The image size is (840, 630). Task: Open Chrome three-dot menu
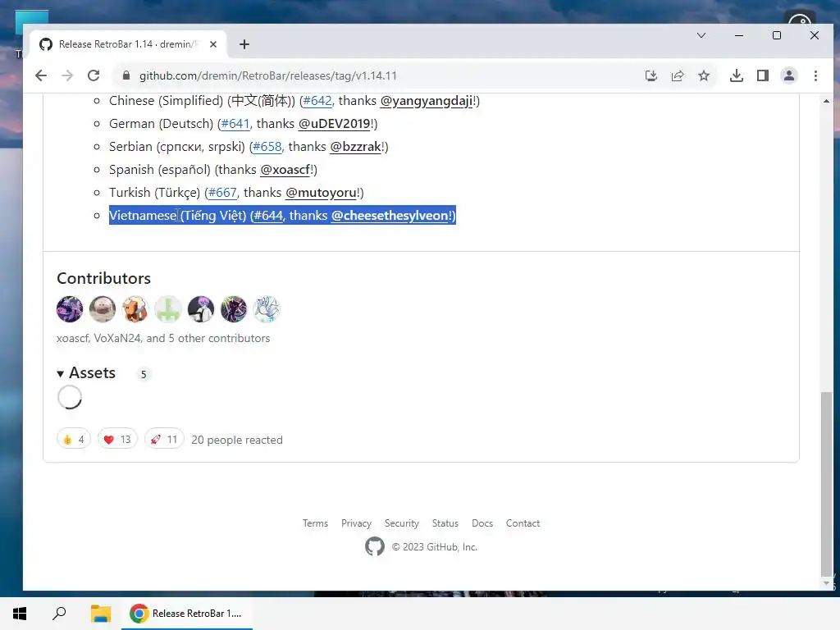coord(815,75)
